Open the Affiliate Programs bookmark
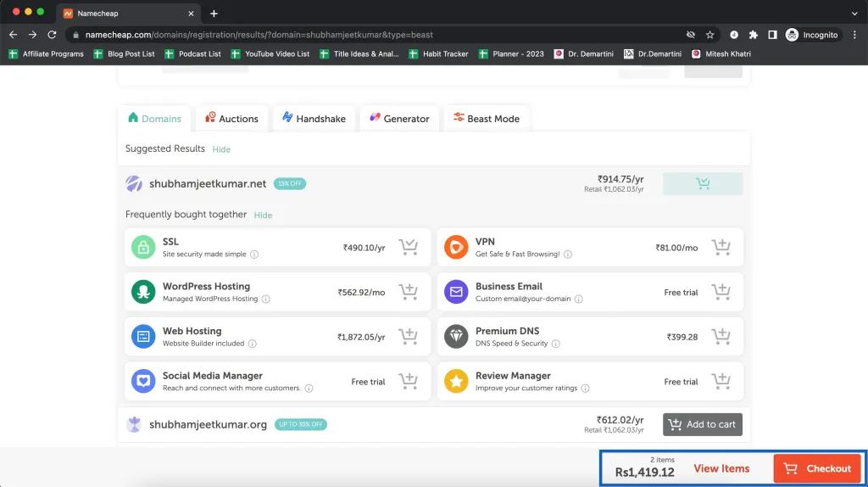This screenshot has height=487, width=868. [46, 53]
